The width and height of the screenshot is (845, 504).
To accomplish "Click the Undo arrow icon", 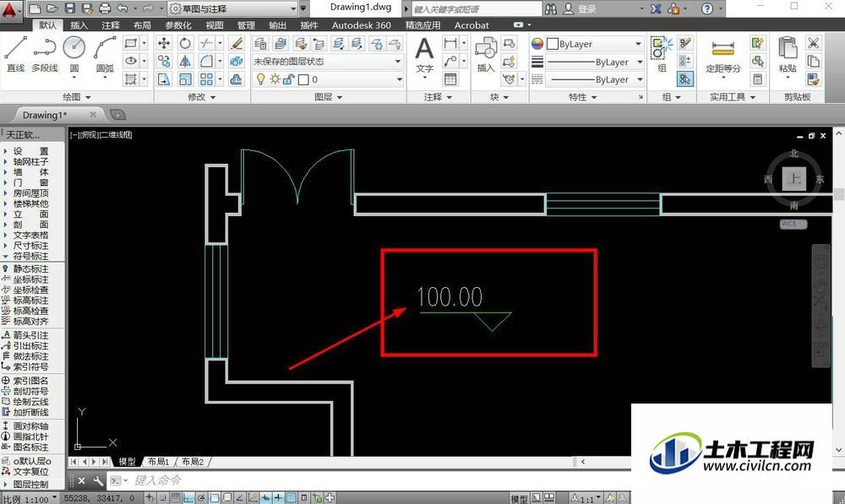I will pyautogui.click(x=123, y=8).
